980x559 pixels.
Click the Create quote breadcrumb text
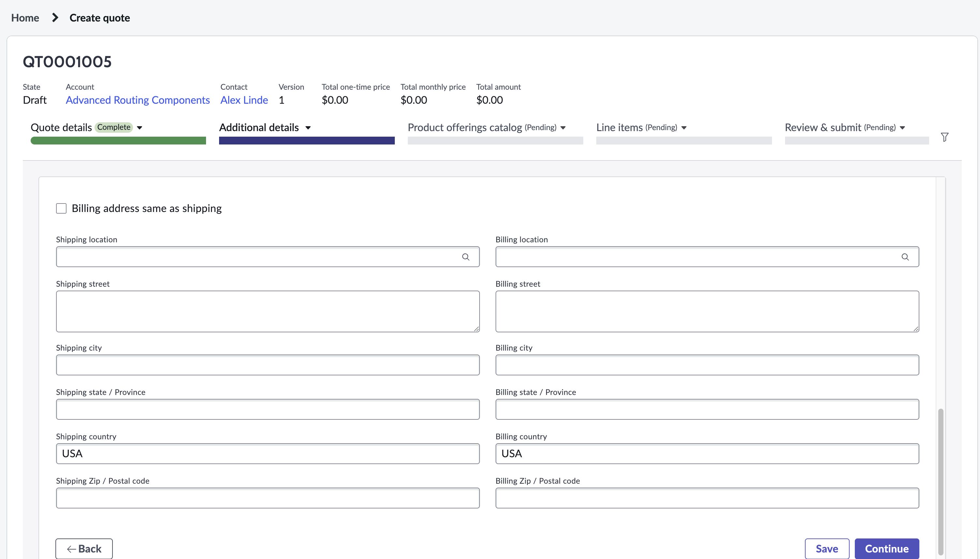(99, 18)
